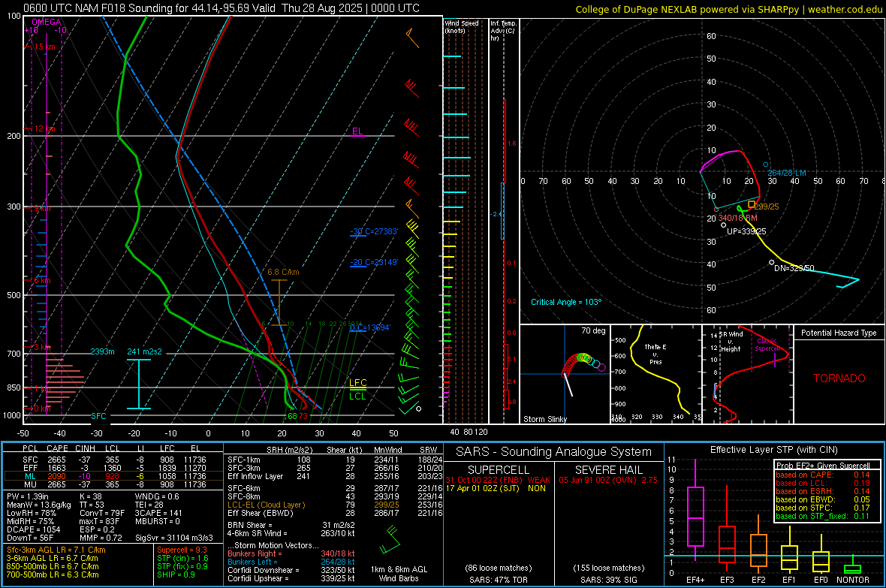Click the SARS - Sounding Analogue System heading
This screenshot has width=886, height=588.
point(554,452)
